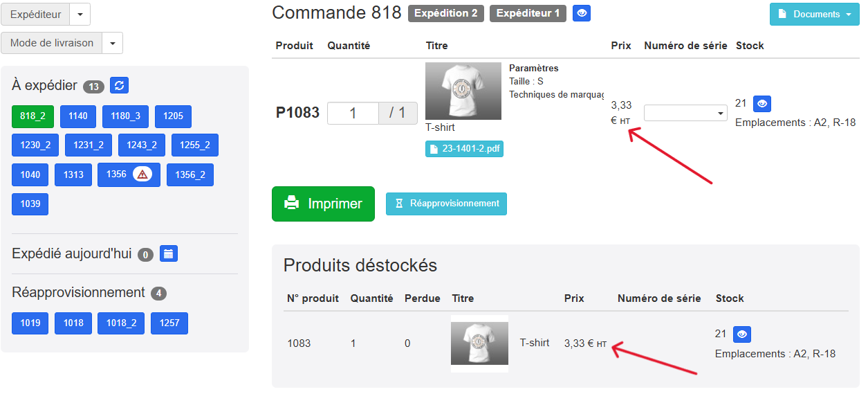Click the Réapprovisionnement hourglass button
This screenshot has height=394, width=868.
[446, 204]
